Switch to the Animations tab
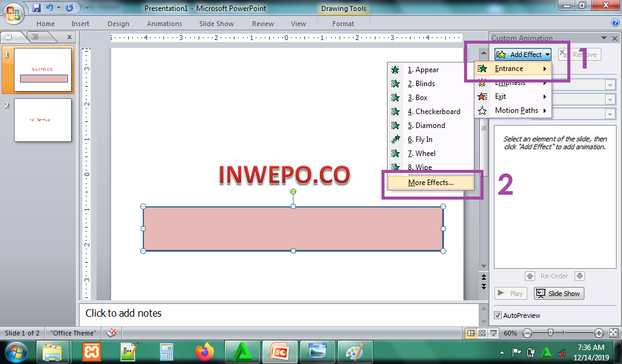This screenshot has width=622, height=364. pyautogui.click(x=164, y=24)
